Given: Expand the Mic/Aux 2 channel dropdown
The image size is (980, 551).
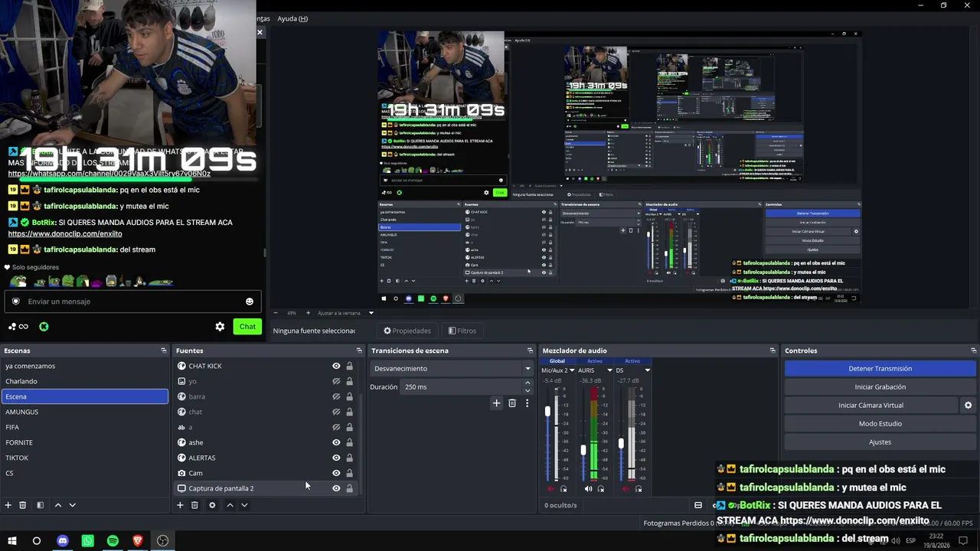Looking at the screenshot, I should 572,370.
